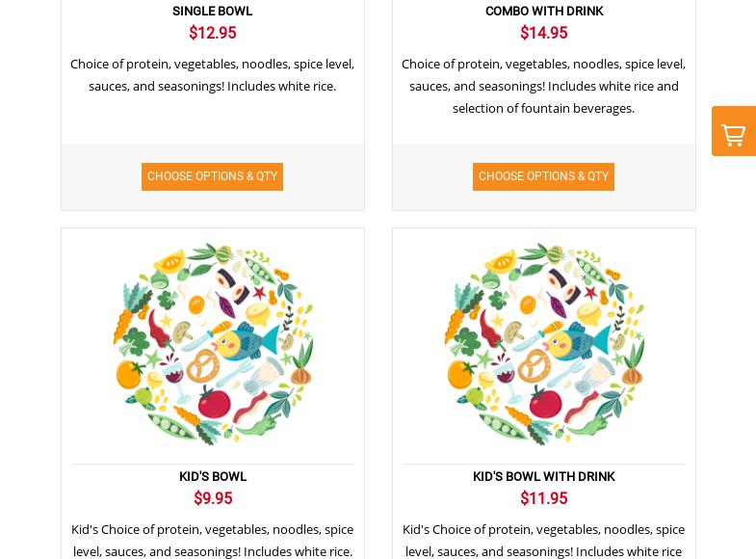The width and height of the screenshot is (756, 559).
Task: Choose options for Single Bowl
Action: click(x=212, y=176)
